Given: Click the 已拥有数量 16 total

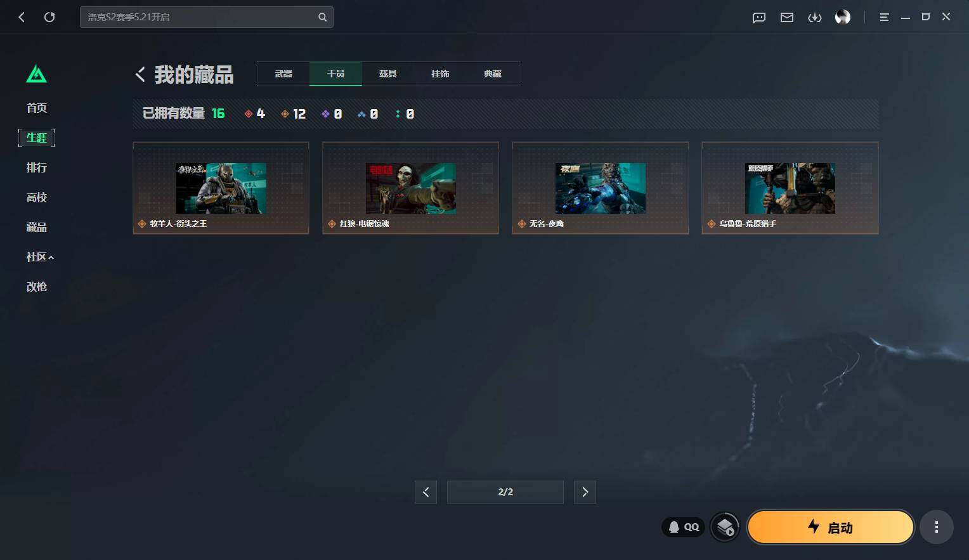Looking at the screenshot, I should click(184, 114).
